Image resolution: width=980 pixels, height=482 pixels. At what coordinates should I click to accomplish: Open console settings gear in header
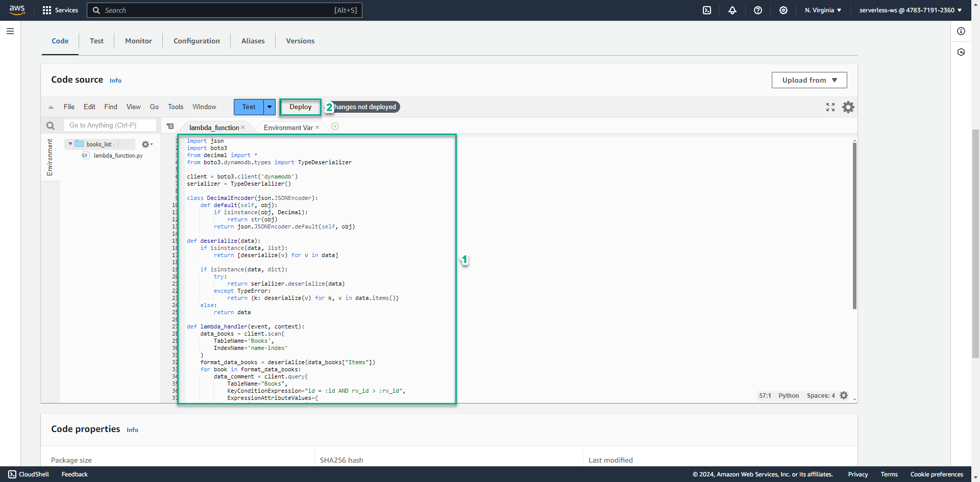tap(783, 10)
